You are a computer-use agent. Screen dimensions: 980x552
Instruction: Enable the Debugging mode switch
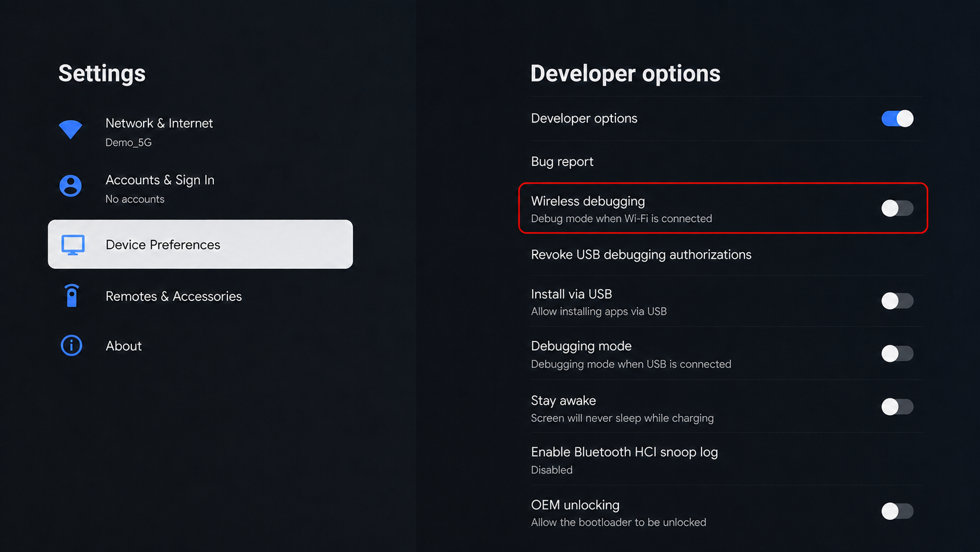[897, 354]
